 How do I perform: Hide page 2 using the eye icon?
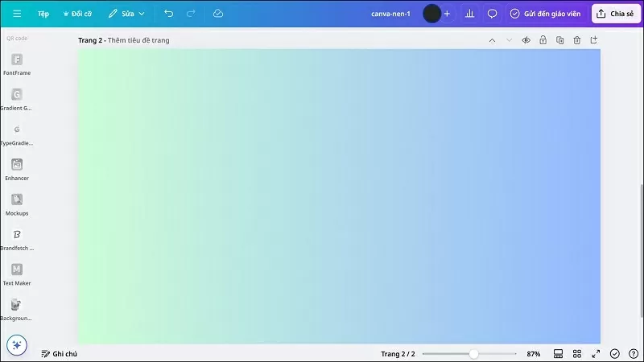(526, 40)
